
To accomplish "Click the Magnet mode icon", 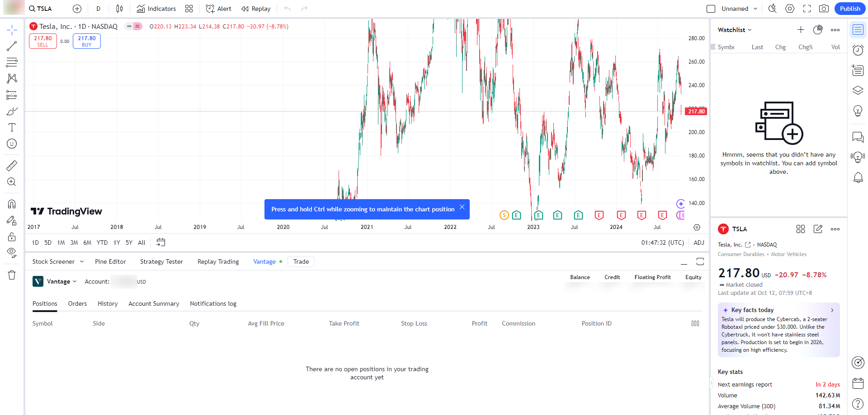I will (12, 204).
